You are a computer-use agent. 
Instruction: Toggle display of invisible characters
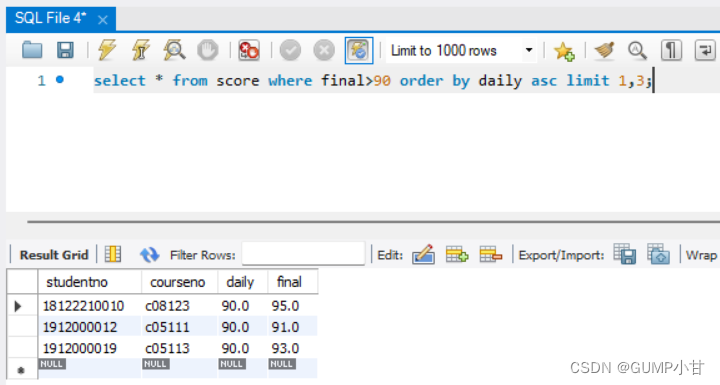tap(671, 50)
